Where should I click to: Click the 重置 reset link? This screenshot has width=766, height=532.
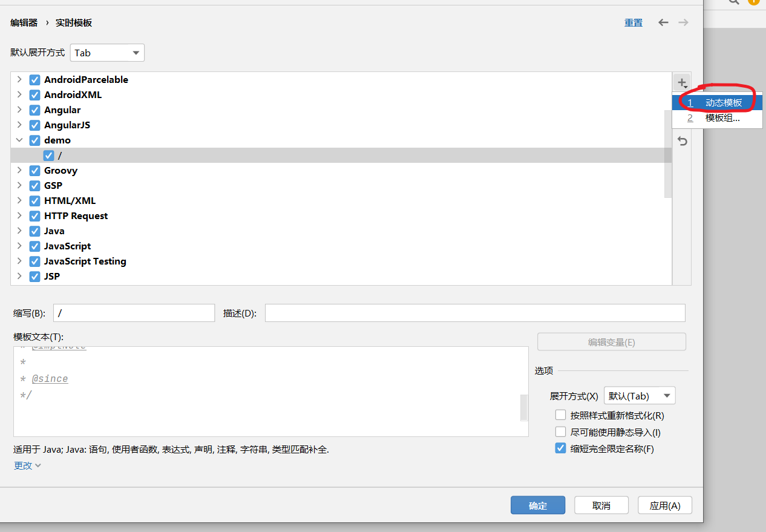tap(633, 22)
